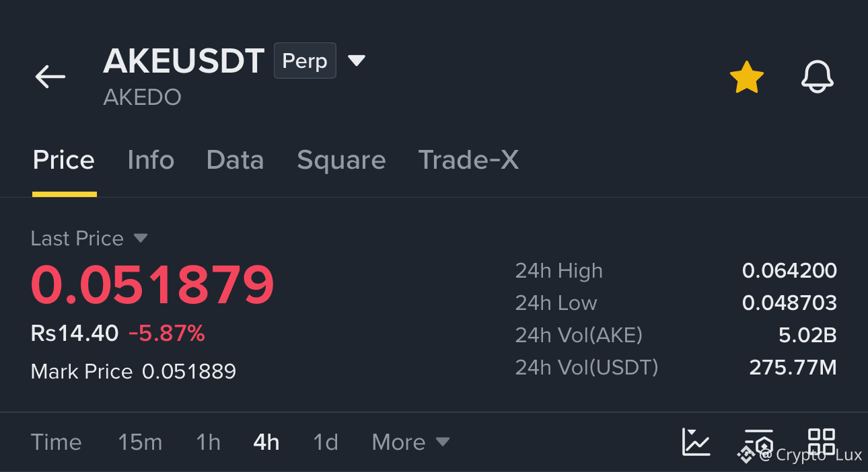Screen dimensions: 868x472
Task: Select the Price tab
Action: tap(64, 160)
